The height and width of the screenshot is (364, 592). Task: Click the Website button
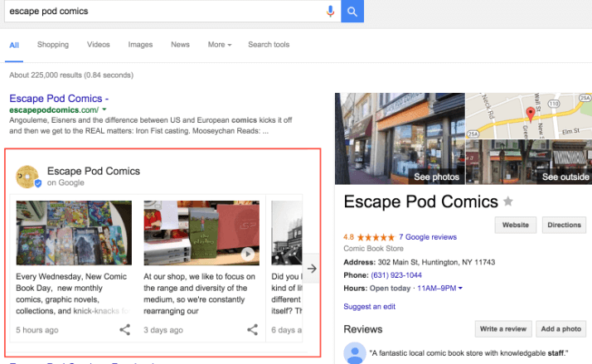point(515,225)
